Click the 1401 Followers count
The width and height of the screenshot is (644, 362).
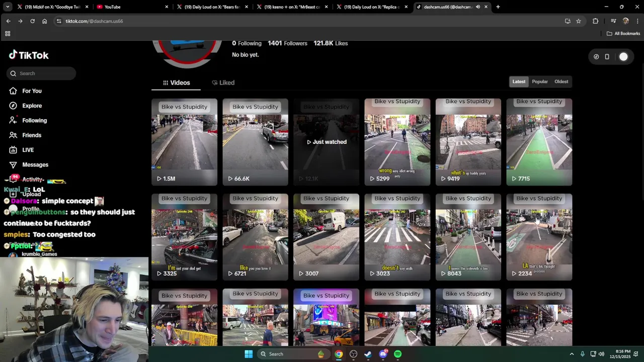287,43
